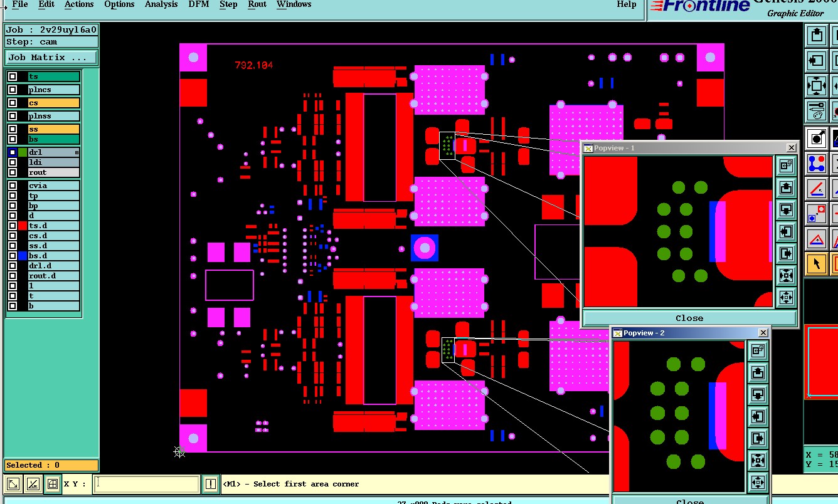Click the first coordinate mode icon at bottom-left

click(13, 484)
